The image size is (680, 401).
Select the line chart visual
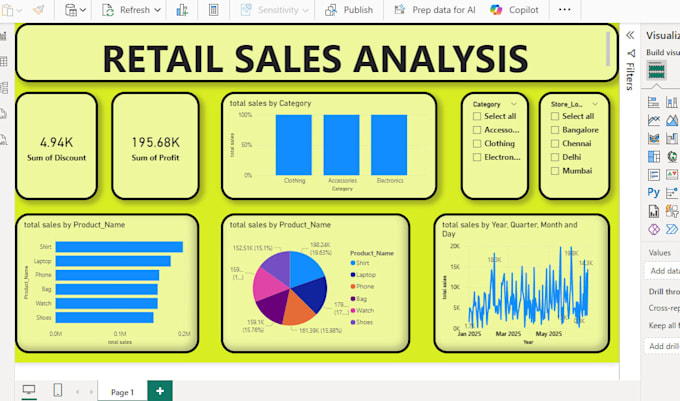click(654, 120)
